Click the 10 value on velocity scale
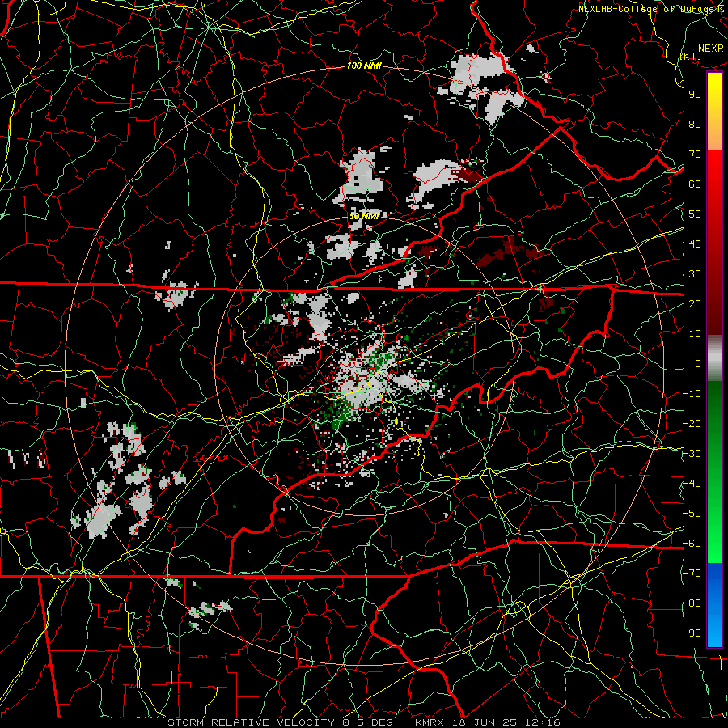The height and width of the screenshot is (728, 728). click(x=695, y=334)
